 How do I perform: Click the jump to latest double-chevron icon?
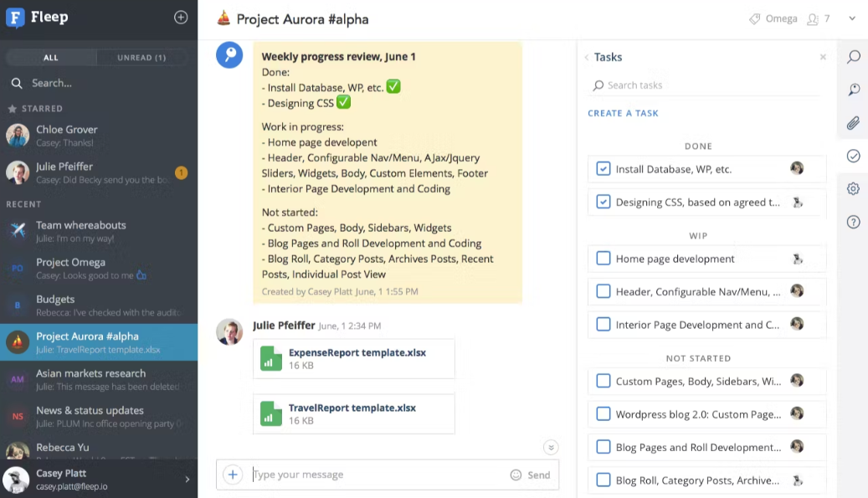551,447
